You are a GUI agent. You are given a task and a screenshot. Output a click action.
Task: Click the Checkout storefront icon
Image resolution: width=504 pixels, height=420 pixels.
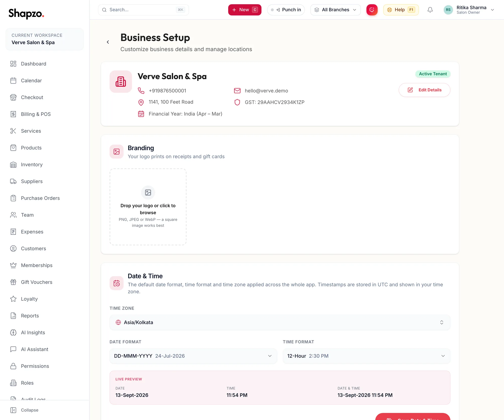[x=13, y=97]
